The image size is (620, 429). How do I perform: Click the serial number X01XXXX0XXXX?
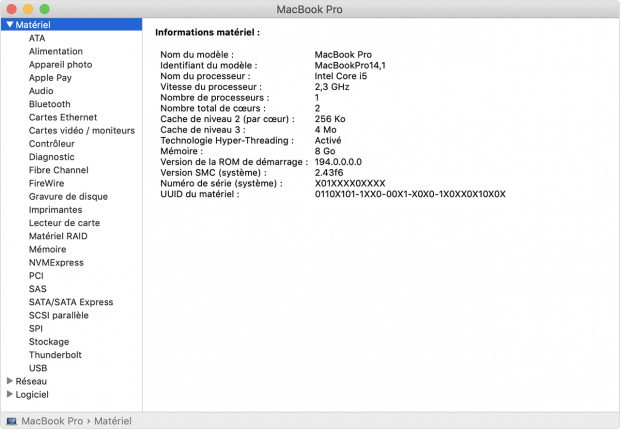coord(350,183)
